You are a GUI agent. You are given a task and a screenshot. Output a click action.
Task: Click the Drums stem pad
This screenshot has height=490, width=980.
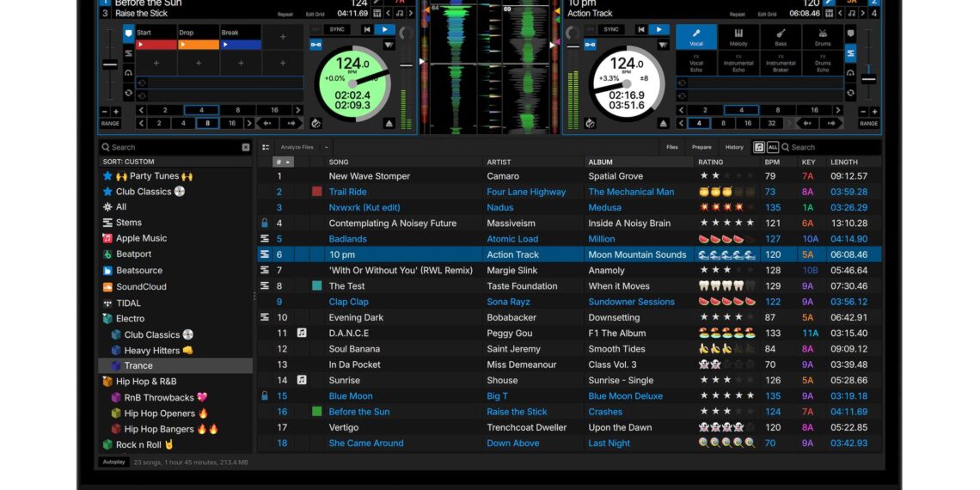823,36
